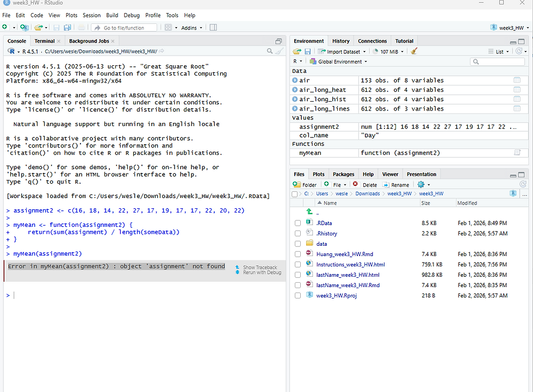The height and width of the screenshot is (392, 533).
Task: Tick the week3_HW.Rproj checkbox
Action: [x=298, y=296]
